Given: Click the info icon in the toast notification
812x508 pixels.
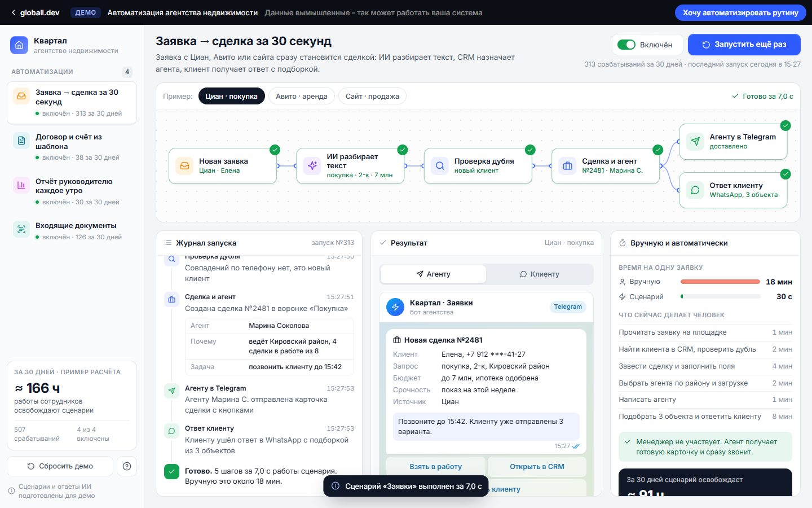Looking at the screenshot, I should [336, 486].
